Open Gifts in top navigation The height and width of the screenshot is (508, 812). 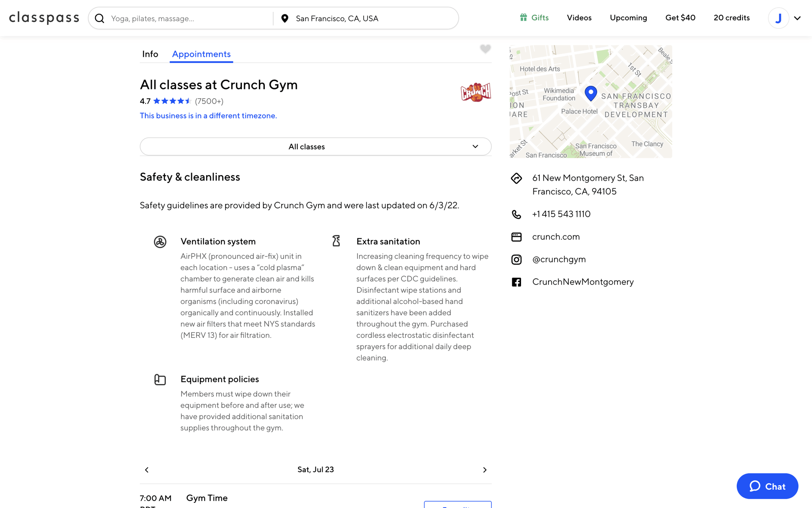tap(534, 18)
